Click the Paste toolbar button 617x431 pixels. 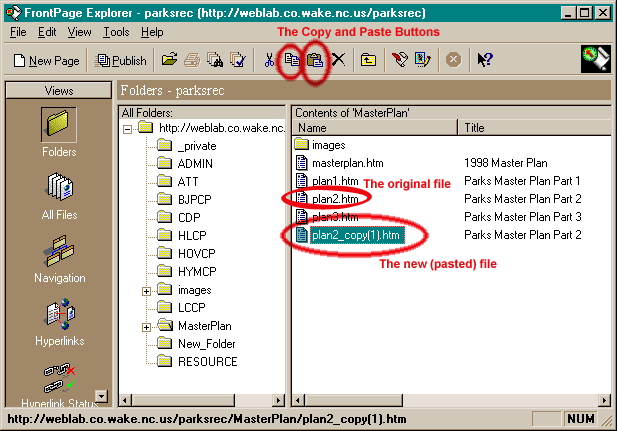(314, 60)
